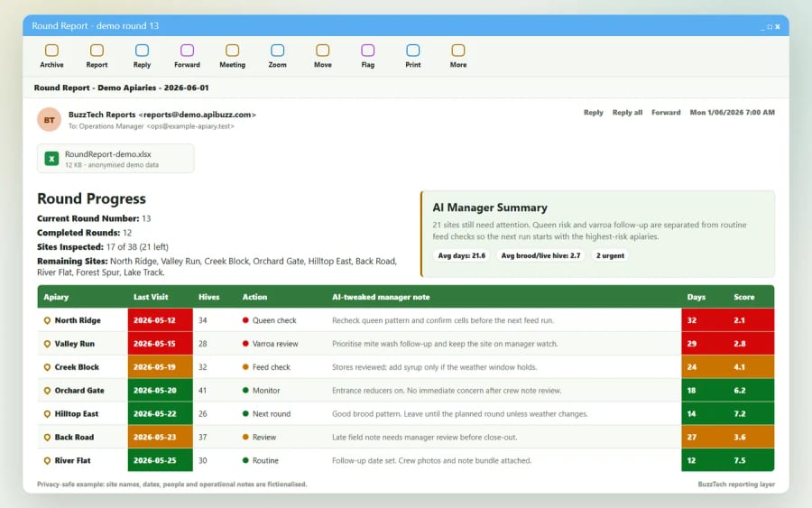This screenshot has width=812, height=508.
Task: Click the Score column header
Action: 743,297
